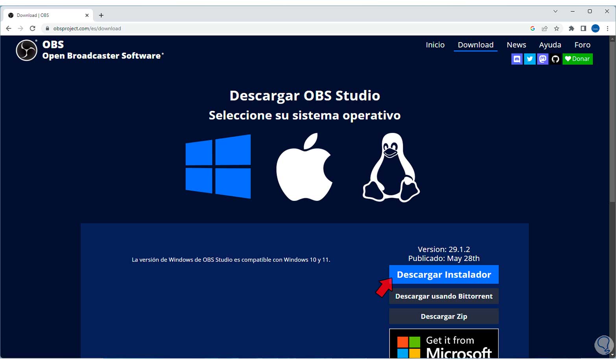
Task: View site info via the padlock
Action: click(48, 28)
